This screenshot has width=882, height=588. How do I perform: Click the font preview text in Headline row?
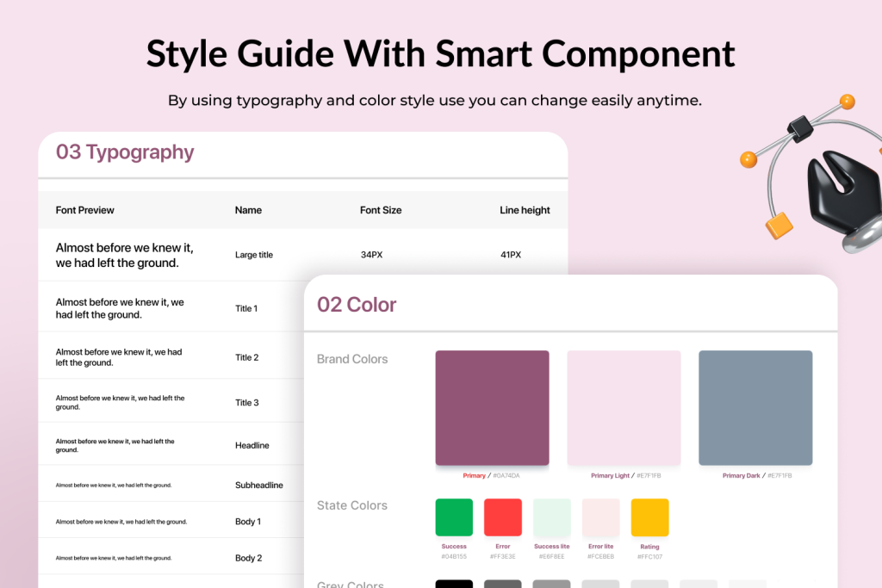[115, 445]
